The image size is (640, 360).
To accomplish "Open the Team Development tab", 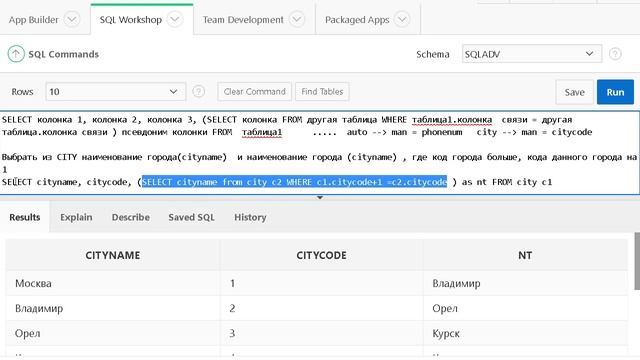I will [243, 20].
